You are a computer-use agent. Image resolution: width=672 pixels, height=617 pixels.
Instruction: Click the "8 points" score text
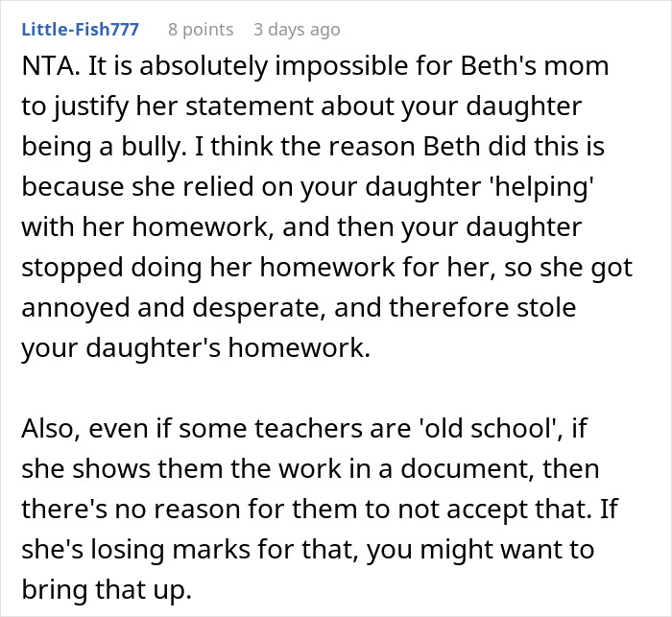click(200, 30)
